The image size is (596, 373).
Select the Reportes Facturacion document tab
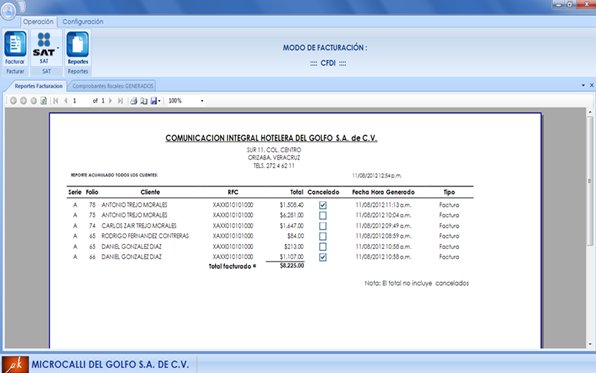click(38, 86)
